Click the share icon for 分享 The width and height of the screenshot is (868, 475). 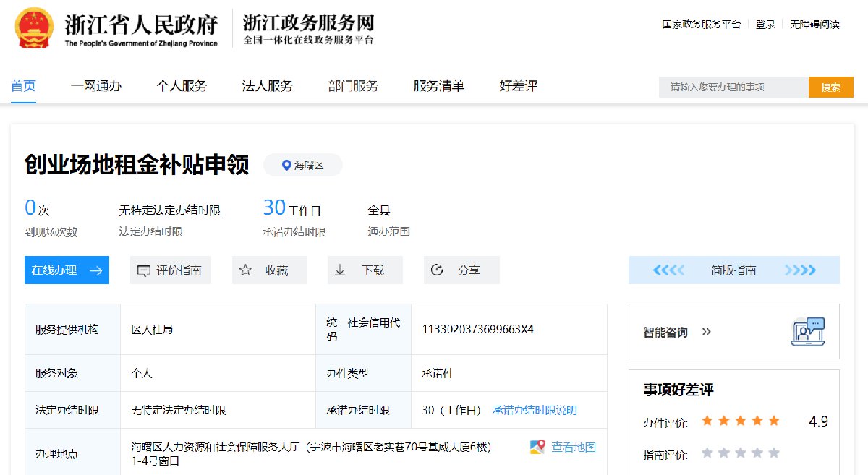point(436,270)
